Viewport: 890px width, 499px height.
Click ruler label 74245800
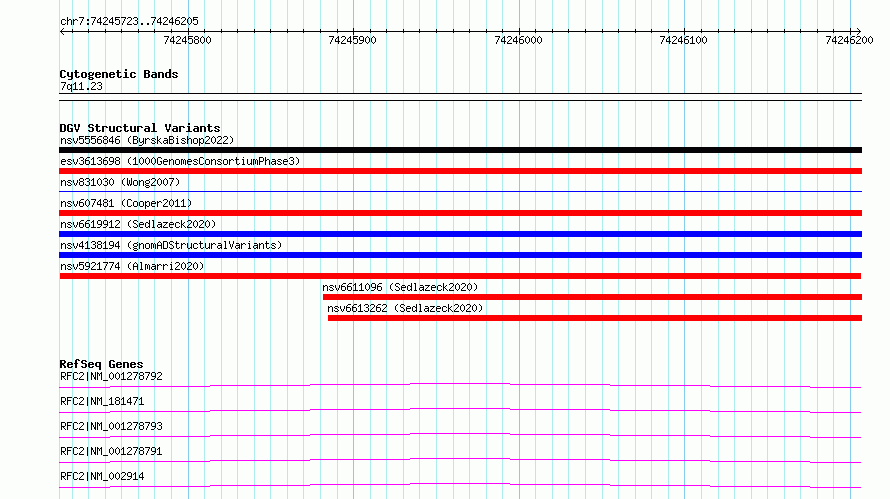[x=187, y=40]
